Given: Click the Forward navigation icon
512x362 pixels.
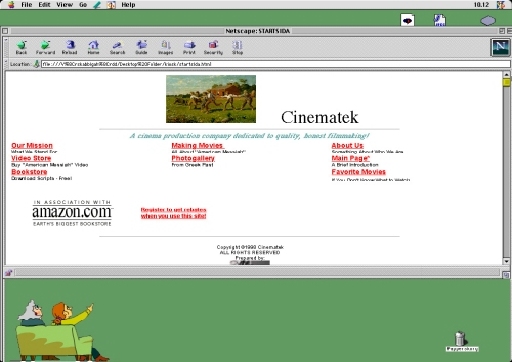Looking at the screenshot, I should [45, 47].
